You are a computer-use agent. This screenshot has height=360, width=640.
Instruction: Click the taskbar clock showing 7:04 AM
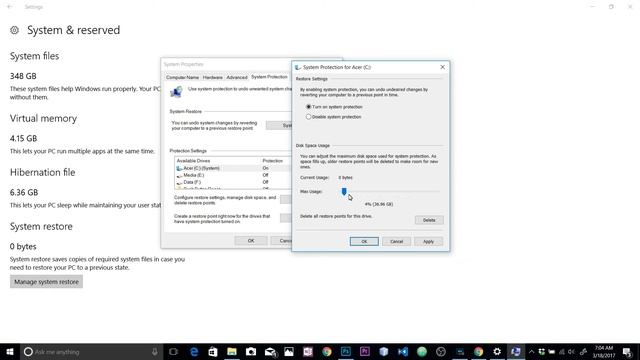pos(604,351)
